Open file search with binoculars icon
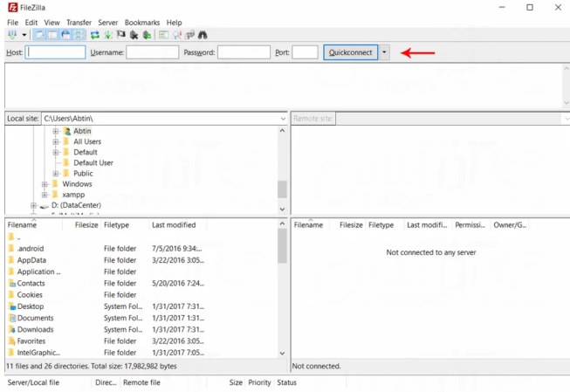This screenshot has height=392, width=570. (x=203, y=35)
